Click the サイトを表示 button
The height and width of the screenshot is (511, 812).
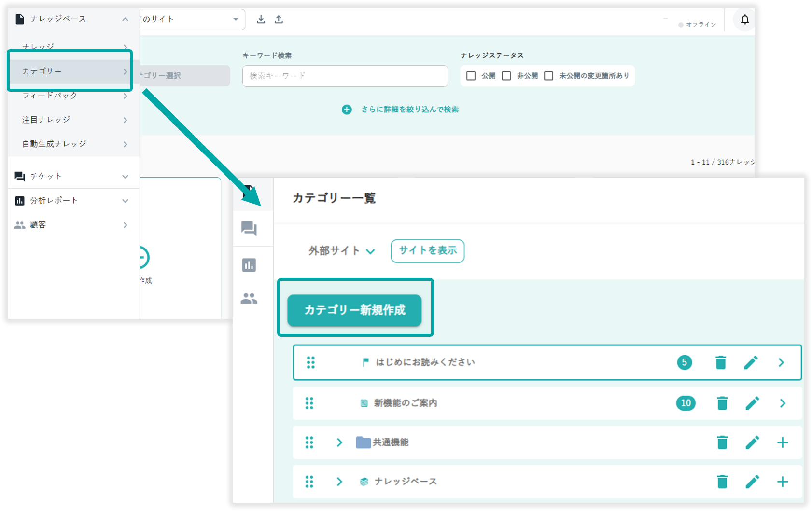click(x=427, y=251)
